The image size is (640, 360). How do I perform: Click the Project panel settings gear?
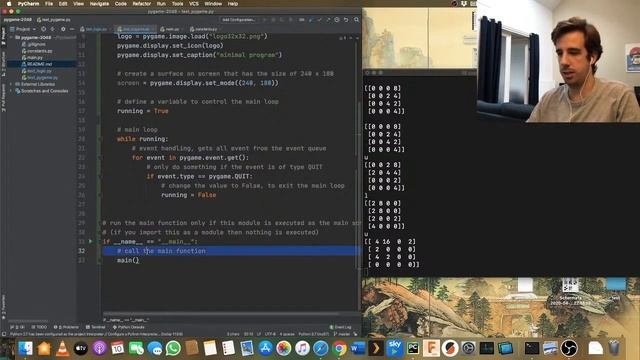[x=63, y=29]
